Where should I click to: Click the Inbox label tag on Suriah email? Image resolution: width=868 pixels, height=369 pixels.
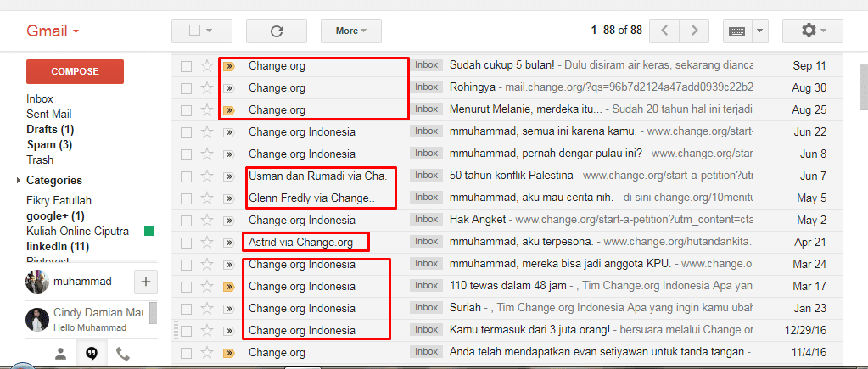coord(426,308)
